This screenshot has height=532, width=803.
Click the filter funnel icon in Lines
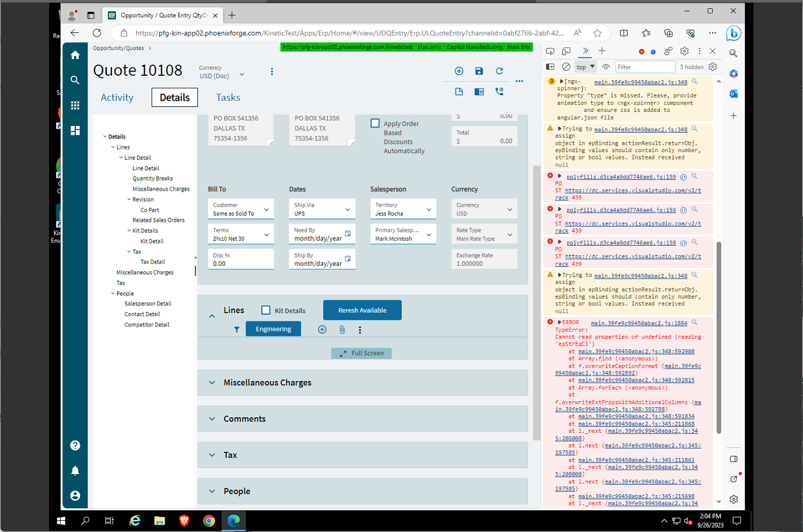[x=237, y=330]
